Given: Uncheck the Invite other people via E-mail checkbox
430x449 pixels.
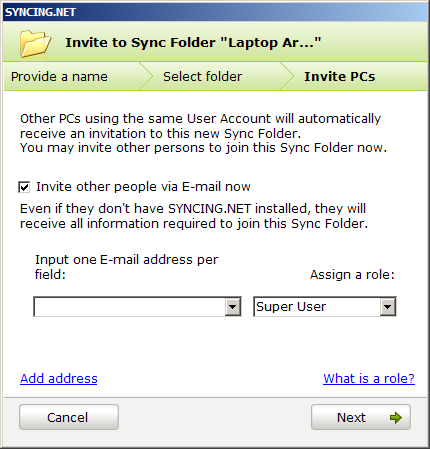Looking at the screenshot, I should pos(24,187).
